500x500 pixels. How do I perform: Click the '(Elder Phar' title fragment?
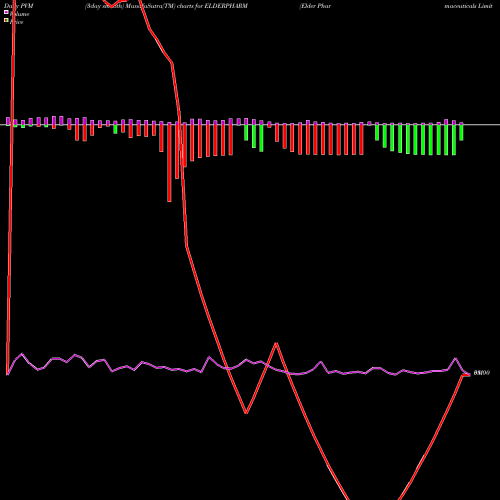pos(315,6)
